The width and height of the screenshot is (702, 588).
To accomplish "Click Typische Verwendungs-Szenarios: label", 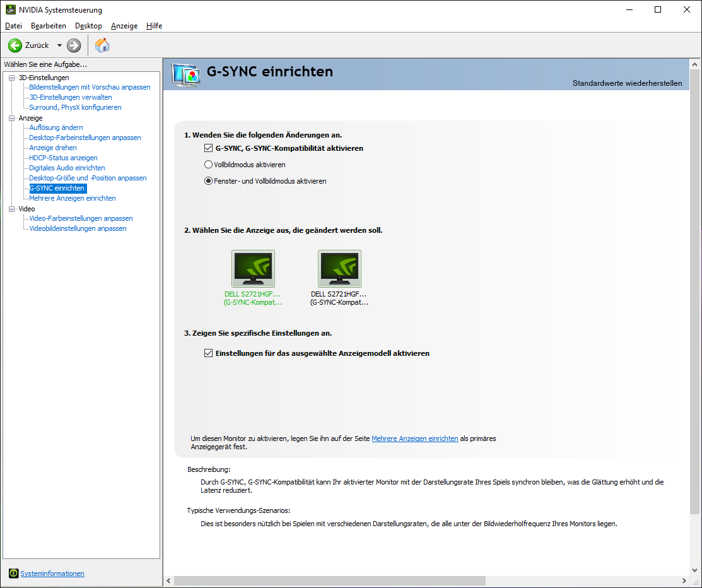I will [238, 510].
